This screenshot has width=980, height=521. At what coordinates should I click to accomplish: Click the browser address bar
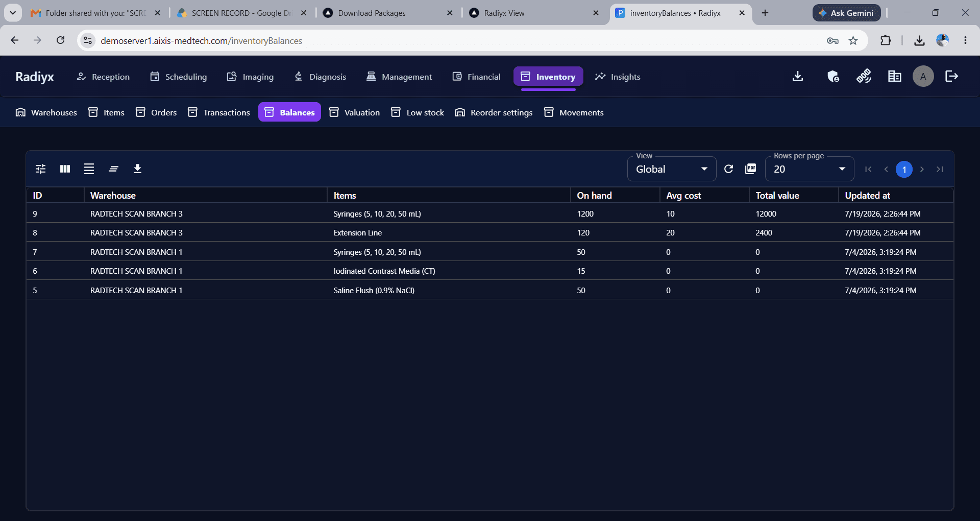[459, 40]
